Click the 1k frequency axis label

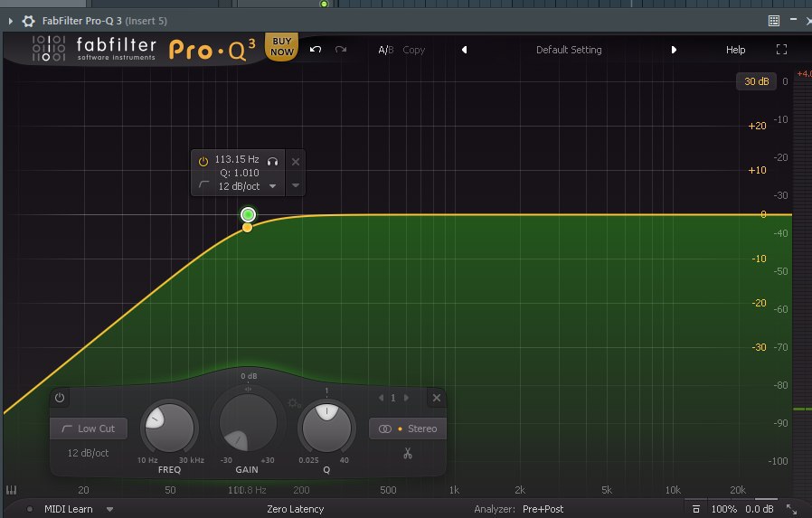[x=454, y=490]
